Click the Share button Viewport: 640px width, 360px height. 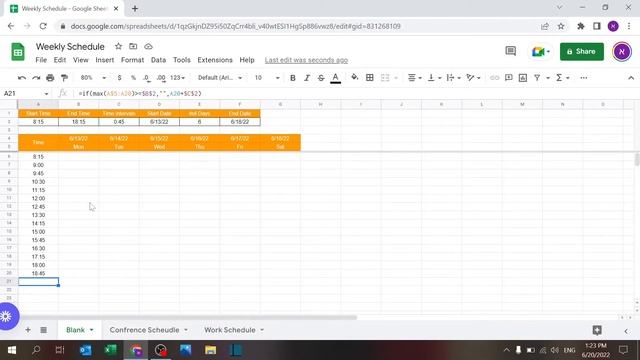point(582,51)
